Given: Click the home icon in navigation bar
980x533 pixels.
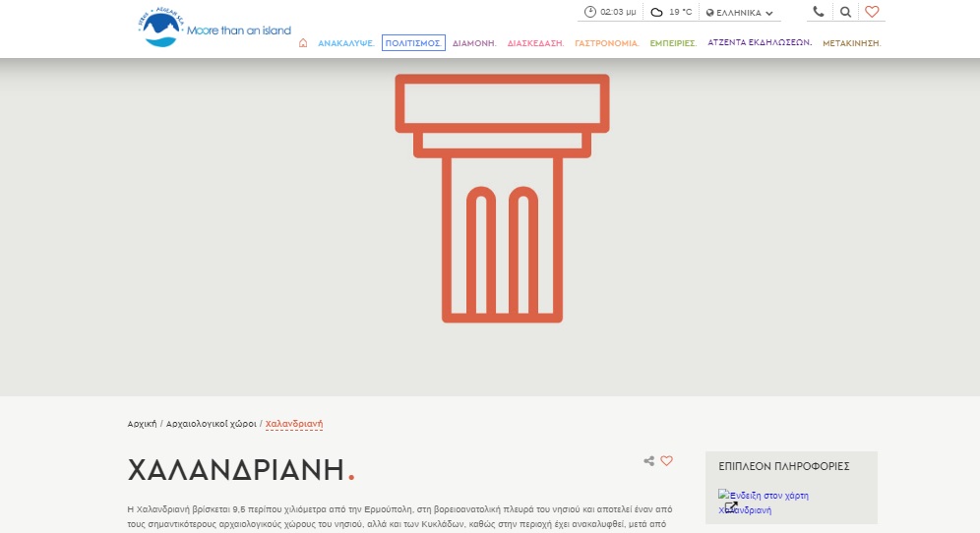Looking at the screenshot, I should tap(303, 43).
